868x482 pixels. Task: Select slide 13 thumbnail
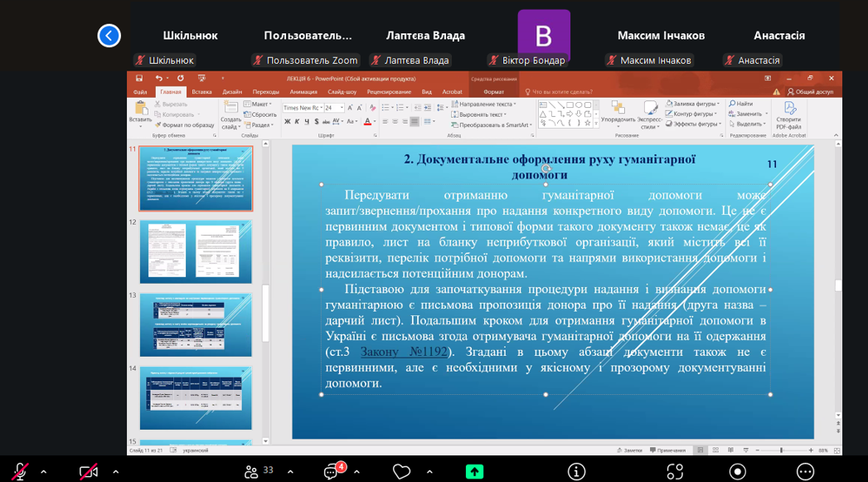pos(196,324)
